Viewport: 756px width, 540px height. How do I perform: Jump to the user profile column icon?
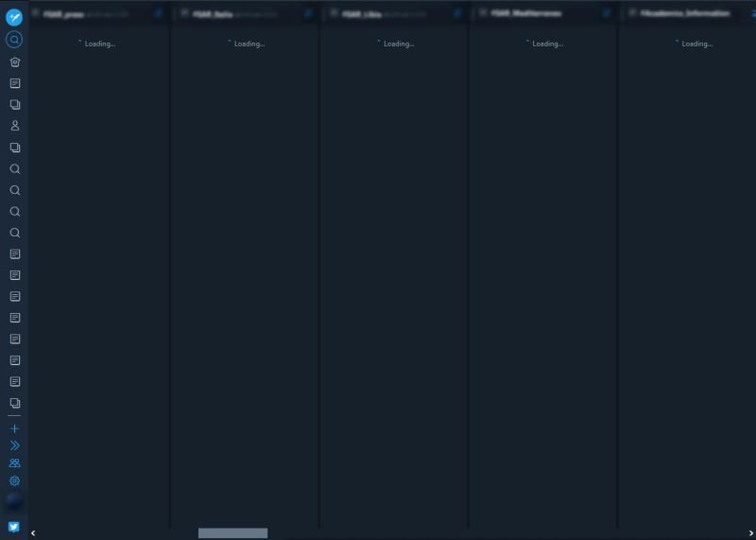(x=15, y=126)
